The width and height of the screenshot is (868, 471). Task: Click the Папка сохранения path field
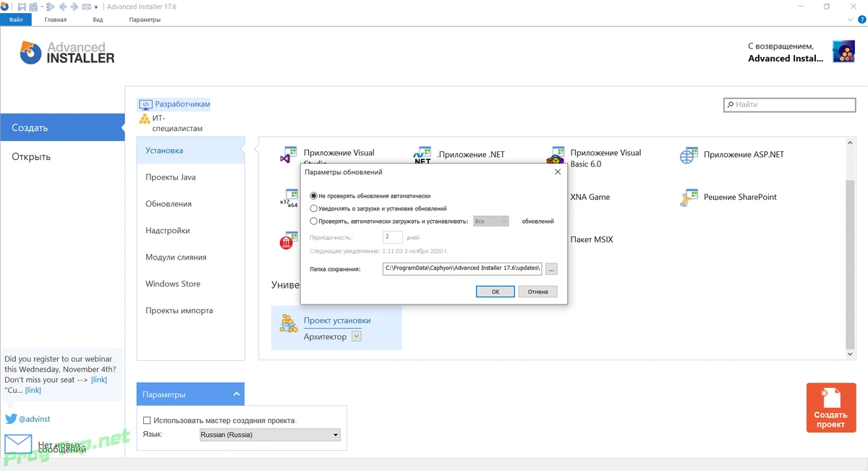462,268
